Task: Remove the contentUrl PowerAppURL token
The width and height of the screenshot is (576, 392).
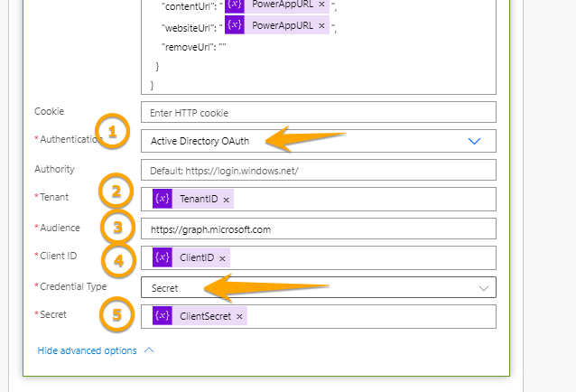Action: pos(321,4)
